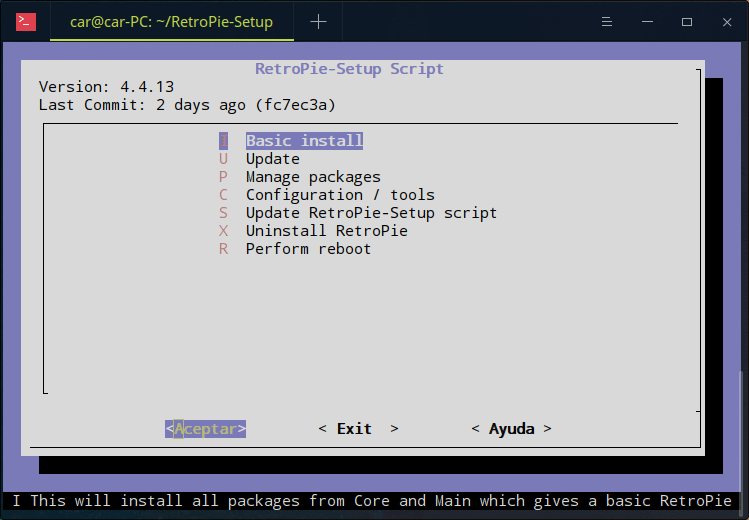The image size is (749, 520).
Task: Select Perform reboot entry
Action: [x=308, y=249]
